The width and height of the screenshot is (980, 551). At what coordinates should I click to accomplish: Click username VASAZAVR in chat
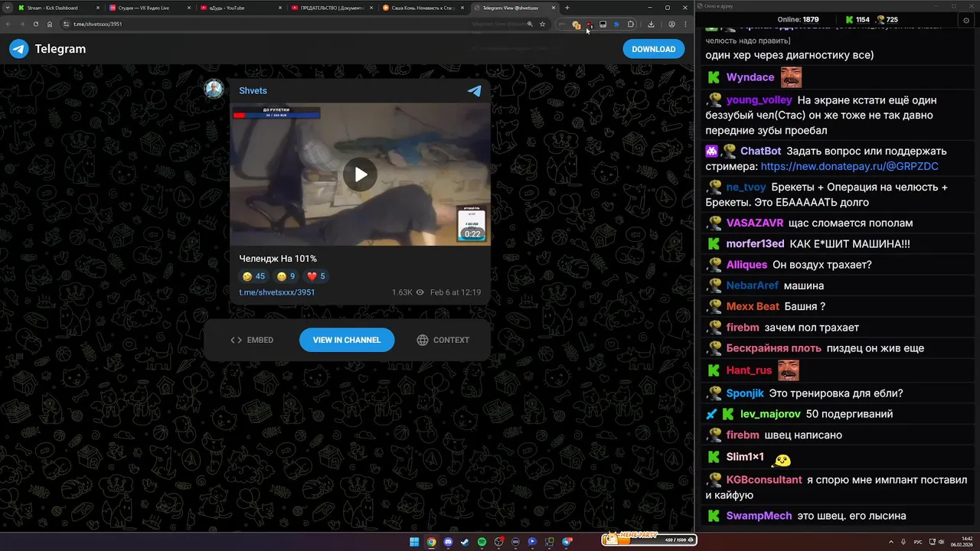(x=755, y=223)
